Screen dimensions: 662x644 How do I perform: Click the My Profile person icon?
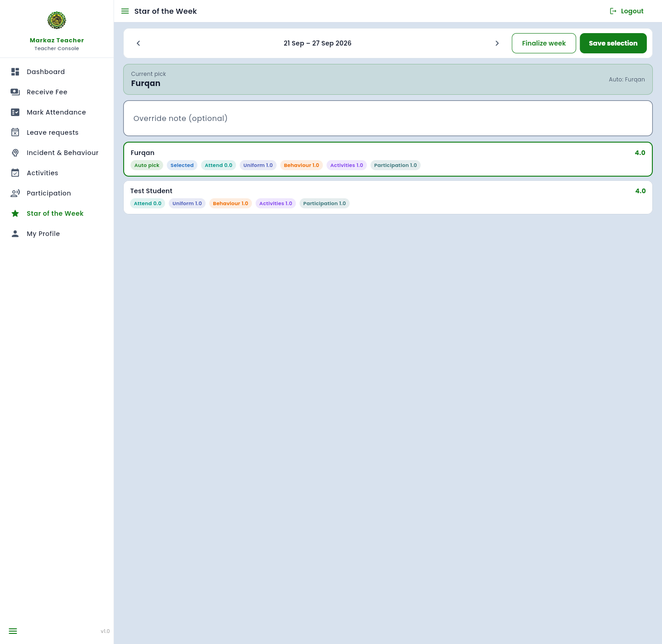coord(15,234)
